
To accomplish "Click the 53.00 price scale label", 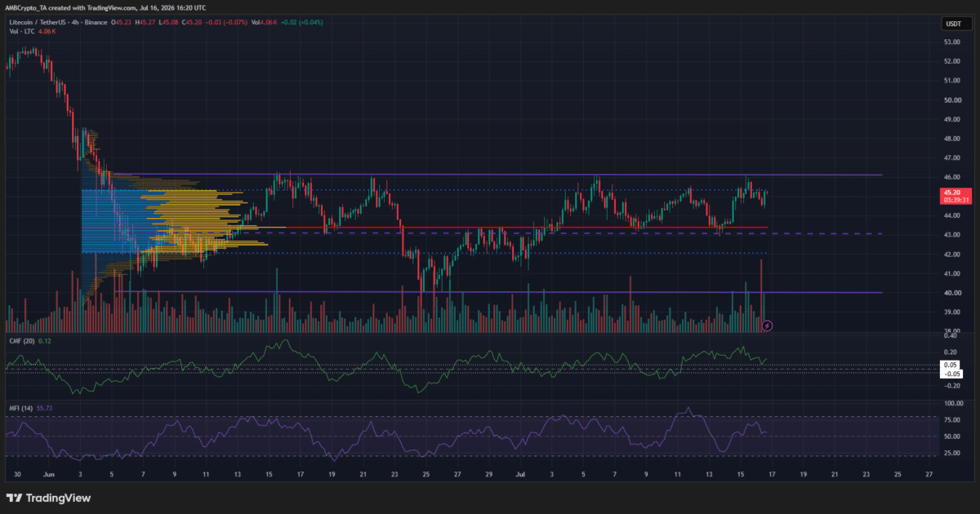I will tap(952, 42).
